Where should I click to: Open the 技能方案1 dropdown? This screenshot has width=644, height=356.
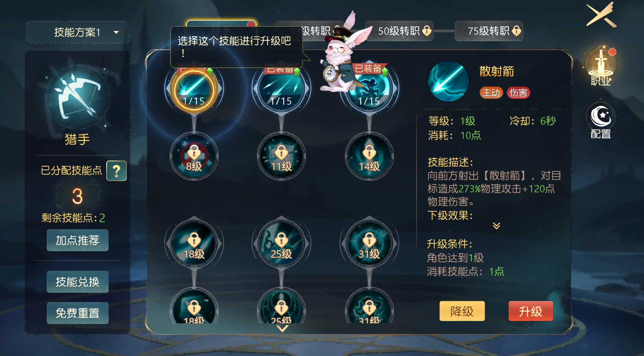click(78, 32)
